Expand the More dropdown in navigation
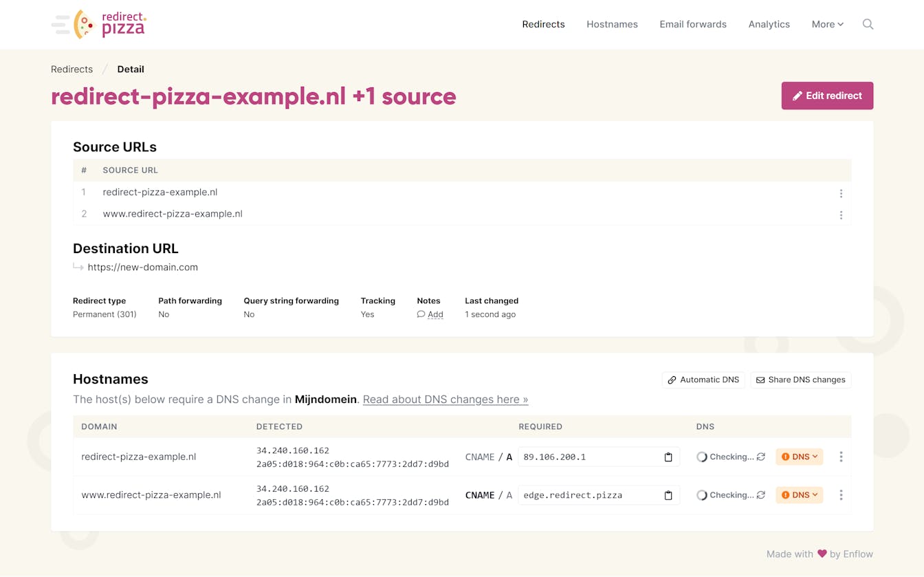 (x=827, y=24)
